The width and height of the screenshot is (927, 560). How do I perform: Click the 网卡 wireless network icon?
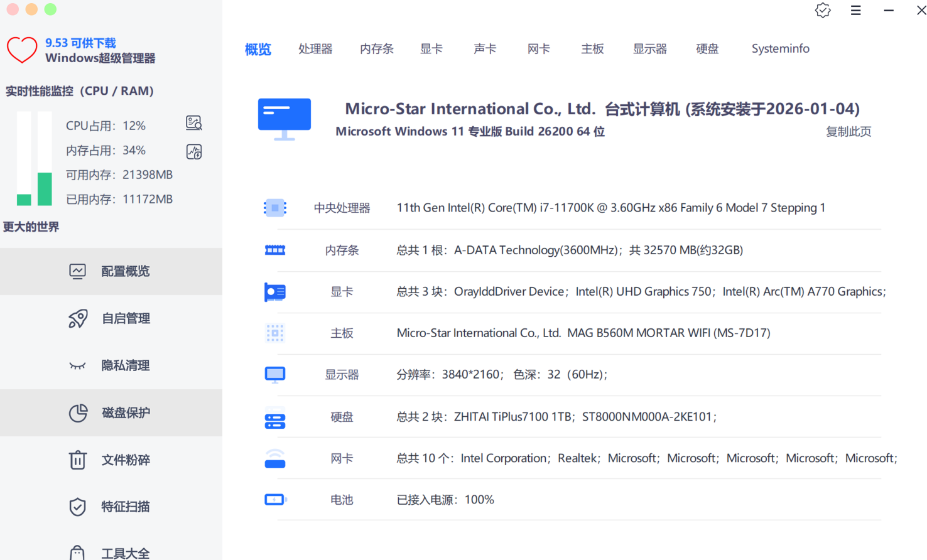click(x=275, y=458)
